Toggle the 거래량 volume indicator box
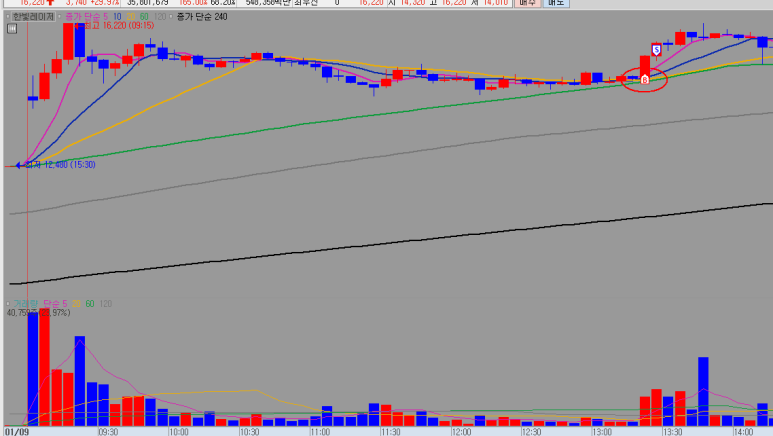Screen dimensions: 773x436 tap(8, 304)
